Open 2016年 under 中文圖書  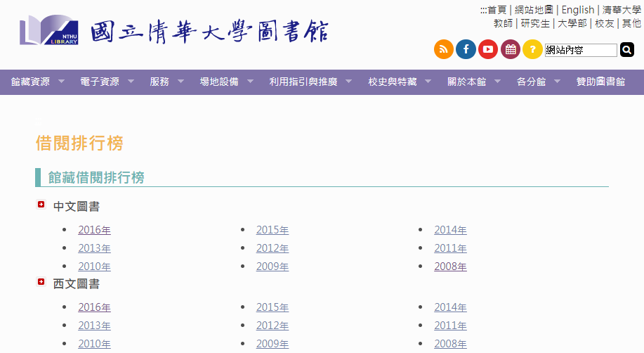coord(95,230)
